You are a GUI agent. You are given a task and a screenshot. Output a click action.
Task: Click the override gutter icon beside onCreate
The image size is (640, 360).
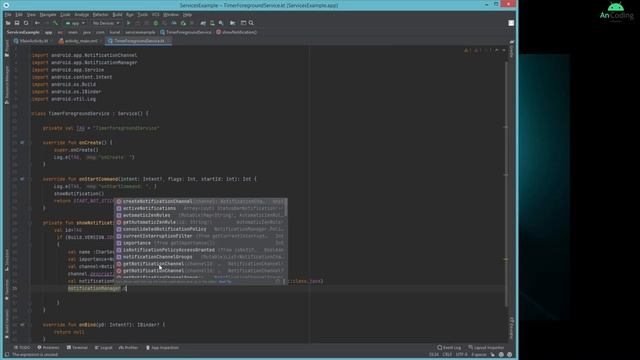[22, 143]
